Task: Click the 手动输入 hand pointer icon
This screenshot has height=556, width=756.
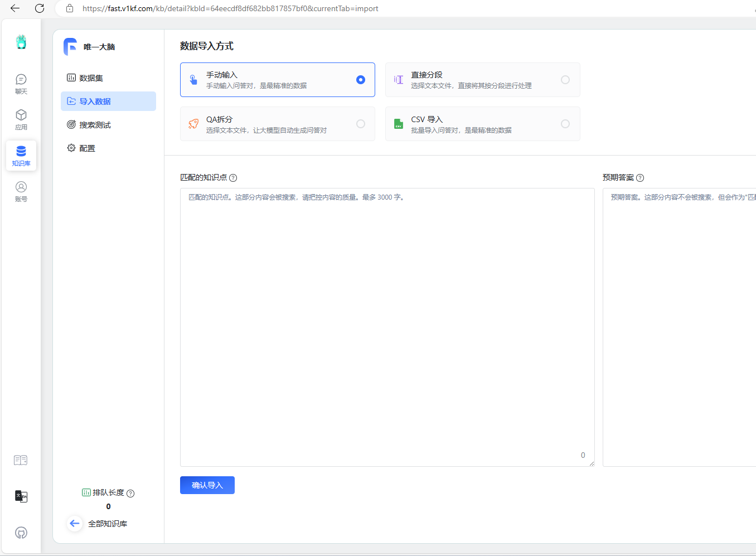Action: [x=193, y=80]
